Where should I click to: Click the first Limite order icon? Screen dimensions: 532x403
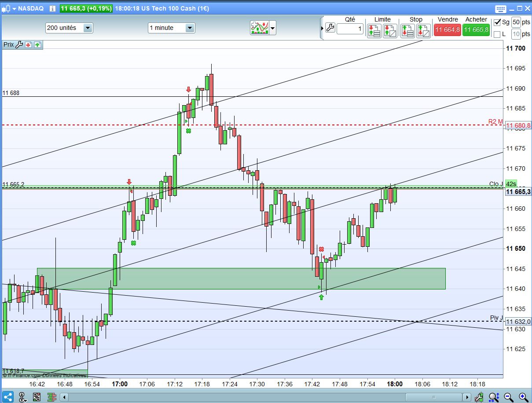(374, 30)
